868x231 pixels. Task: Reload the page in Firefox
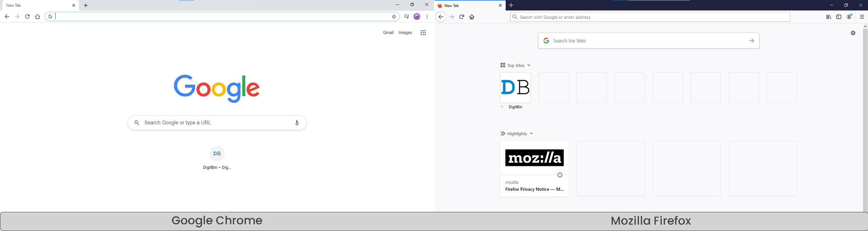pos(462,17)
